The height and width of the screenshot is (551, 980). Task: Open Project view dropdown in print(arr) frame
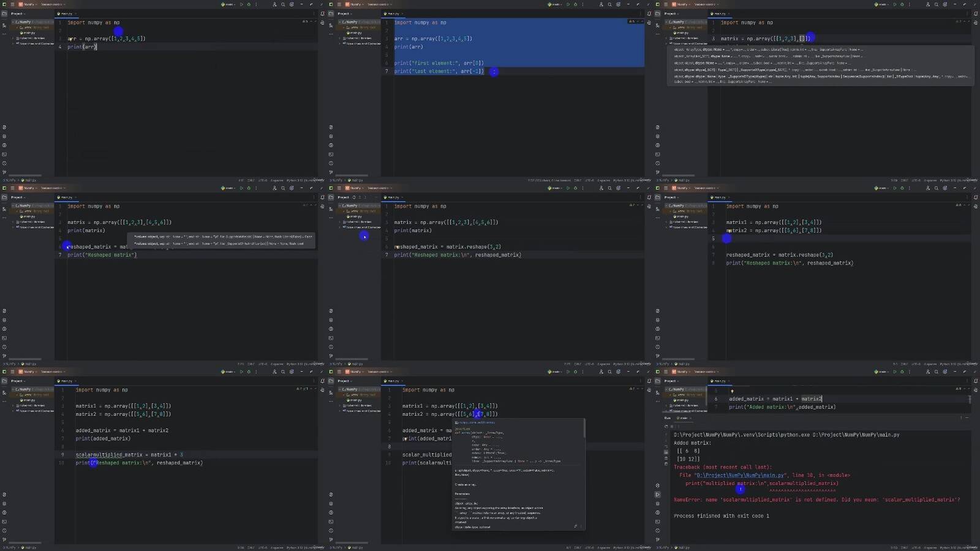18,13
